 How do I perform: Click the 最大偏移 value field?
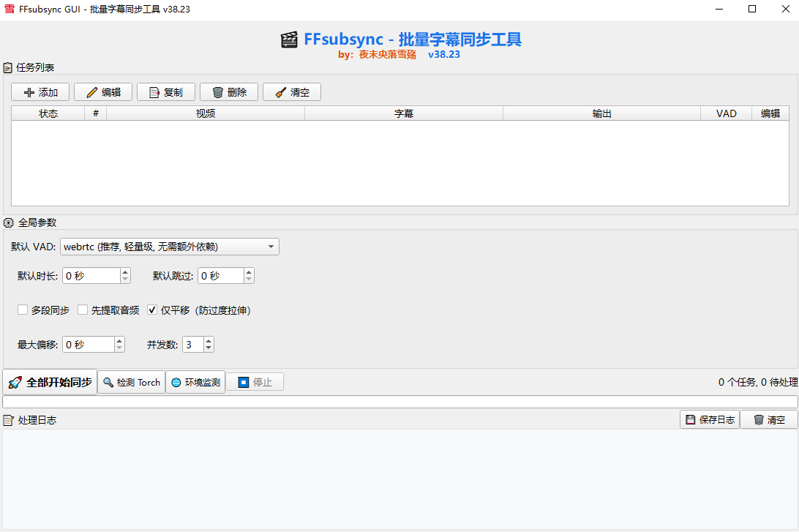pos(89,345)
